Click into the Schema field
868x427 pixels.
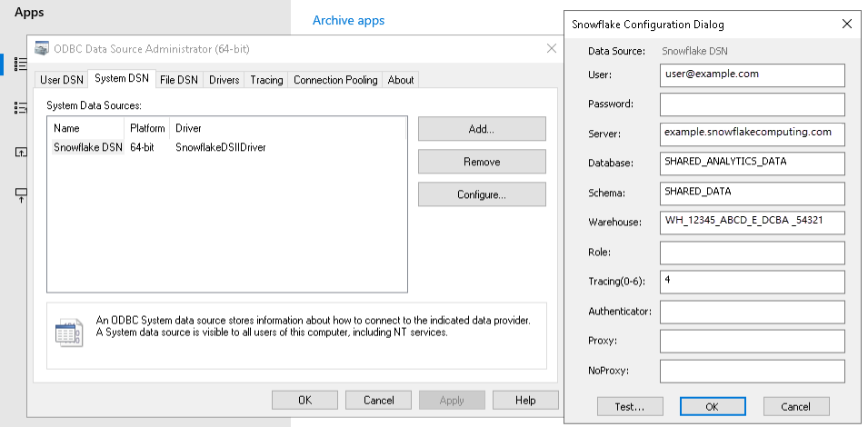pos(753,194)
